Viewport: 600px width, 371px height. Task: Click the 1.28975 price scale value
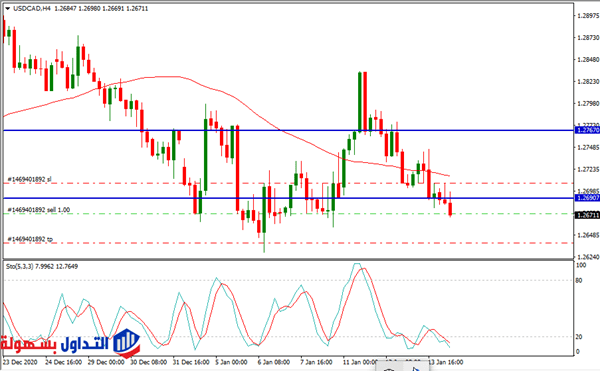point(588,16)
